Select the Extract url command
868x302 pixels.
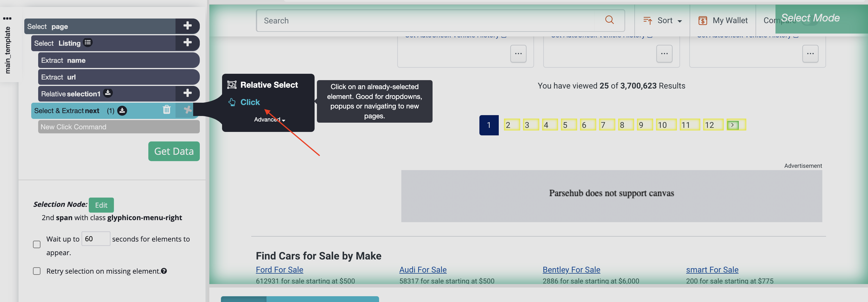[x=119, y=77]
